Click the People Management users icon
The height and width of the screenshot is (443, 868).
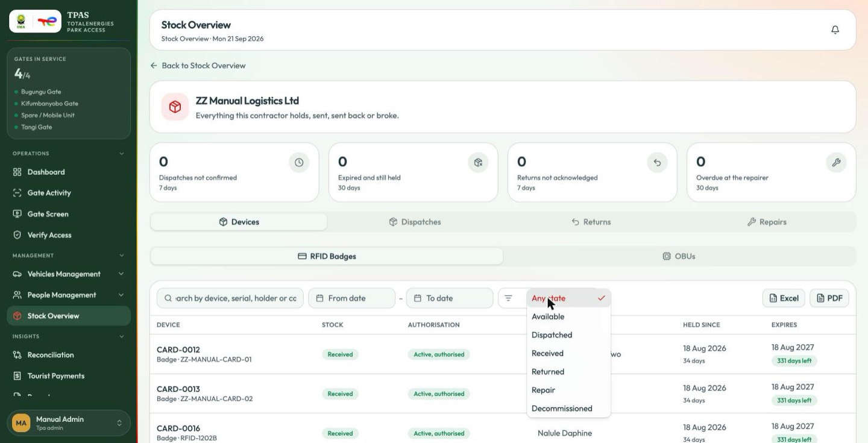click(17, 295)
